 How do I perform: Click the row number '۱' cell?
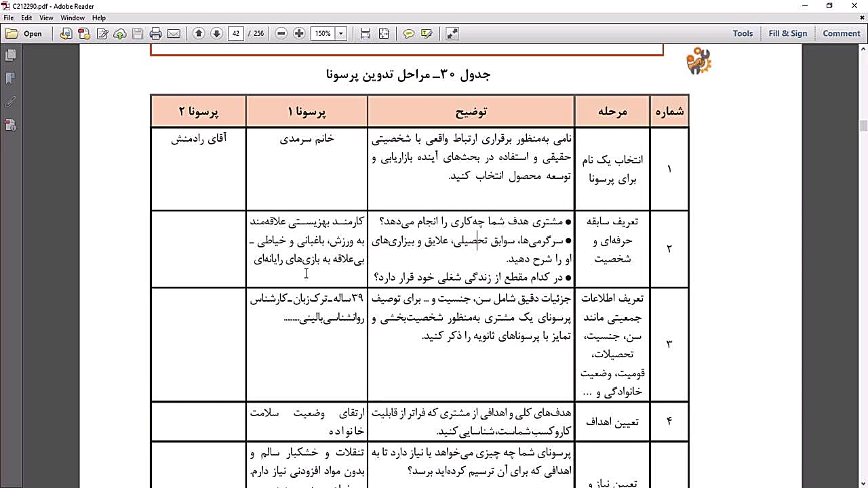669,169
